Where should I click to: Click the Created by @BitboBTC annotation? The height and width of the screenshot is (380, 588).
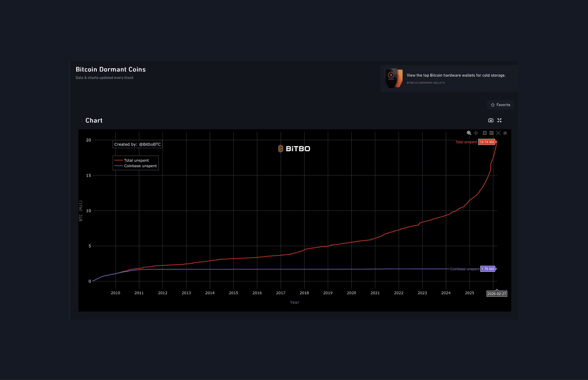click(x=138, y=144)
